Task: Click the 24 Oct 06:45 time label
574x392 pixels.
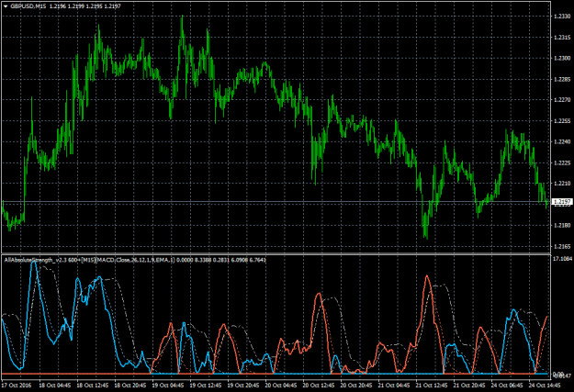Action: [507, 386]
